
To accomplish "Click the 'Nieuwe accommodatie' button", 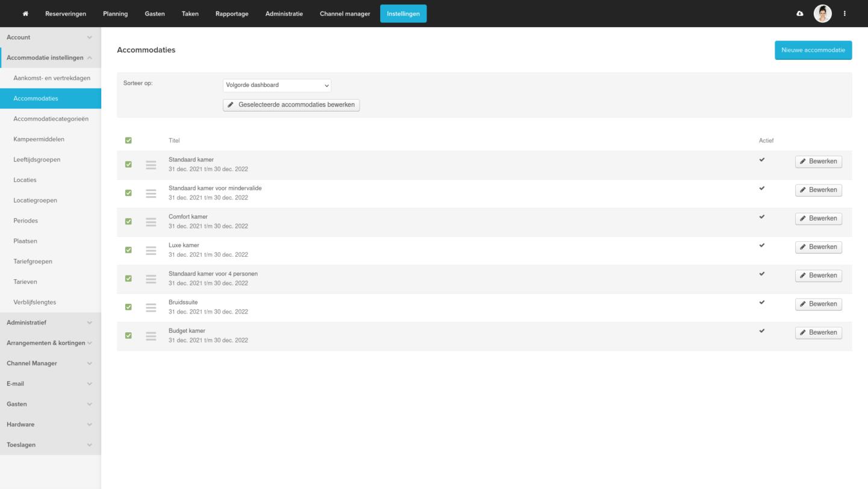I will [x=813, y=51].
